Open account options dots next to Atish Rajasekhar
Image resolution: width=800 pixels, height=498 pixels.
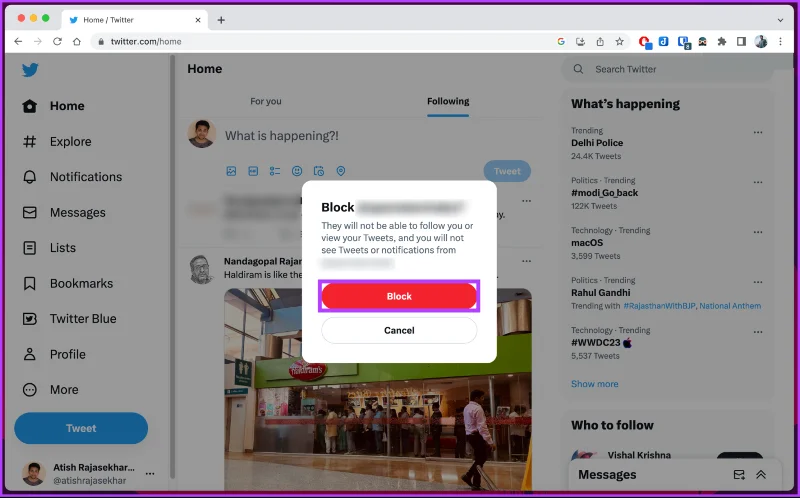pyautogui.click(x=149, y=474)
